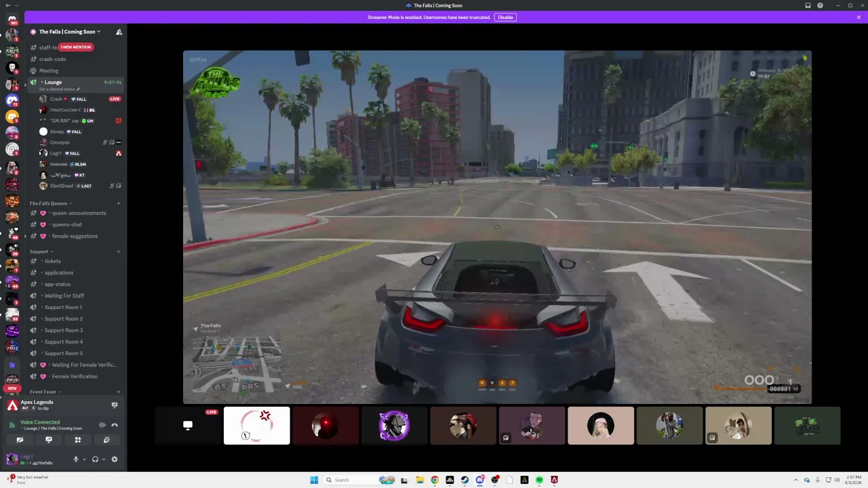868x488 pixels.
Task: Open queens-chat channel
Action: tap(76, 224)
